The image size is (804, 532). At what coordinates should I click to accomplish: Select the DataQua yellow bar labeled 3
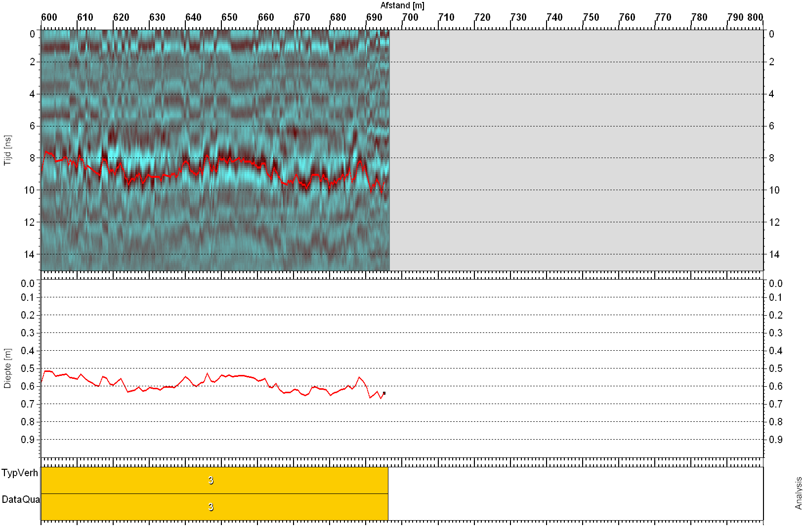pyautogui.click(x=214, y=507)
